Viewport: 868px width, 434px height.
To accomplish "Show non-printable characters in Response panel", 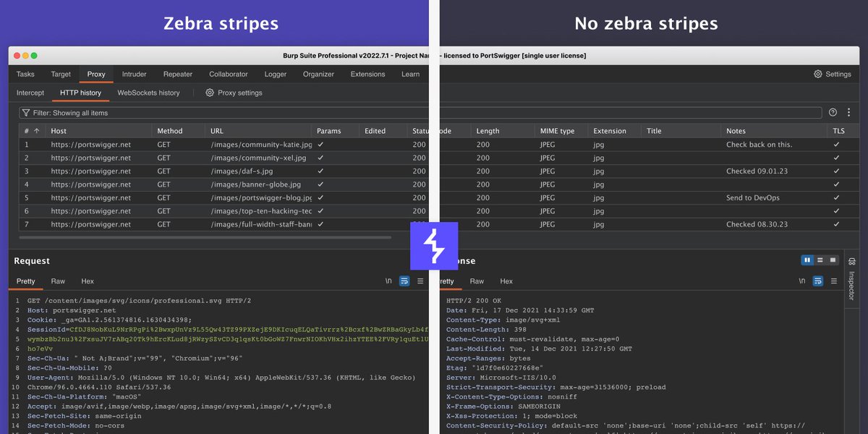I will tap(802, 281).
